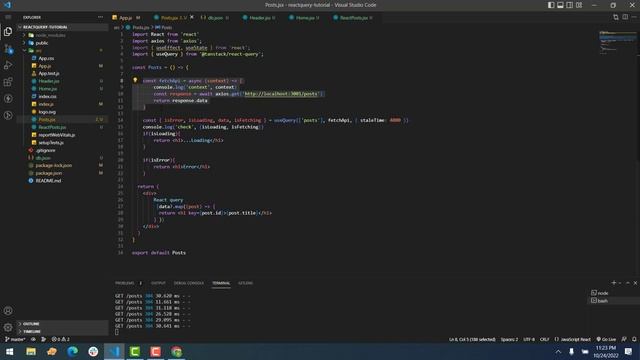Expand the Outline section
Image resolution: width=640 pixels, height=360 pixels.
point(63,324)
